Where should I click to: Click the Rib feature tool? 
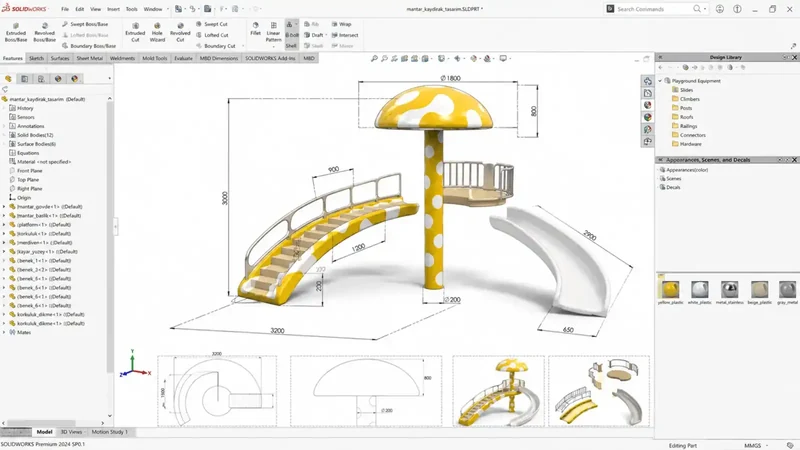point(311,24)
